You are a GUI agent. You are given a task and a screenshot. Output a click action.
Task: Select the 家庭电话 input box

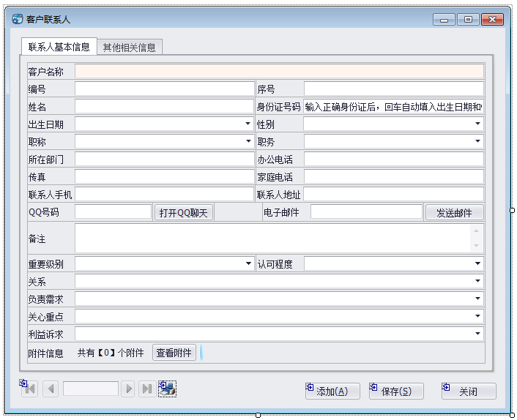point(394,176)
